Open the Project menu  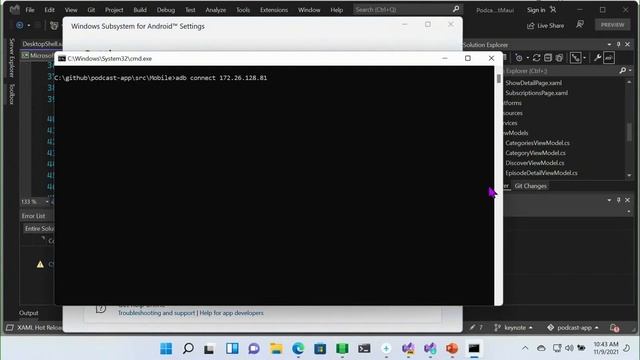tap(114, 10)
